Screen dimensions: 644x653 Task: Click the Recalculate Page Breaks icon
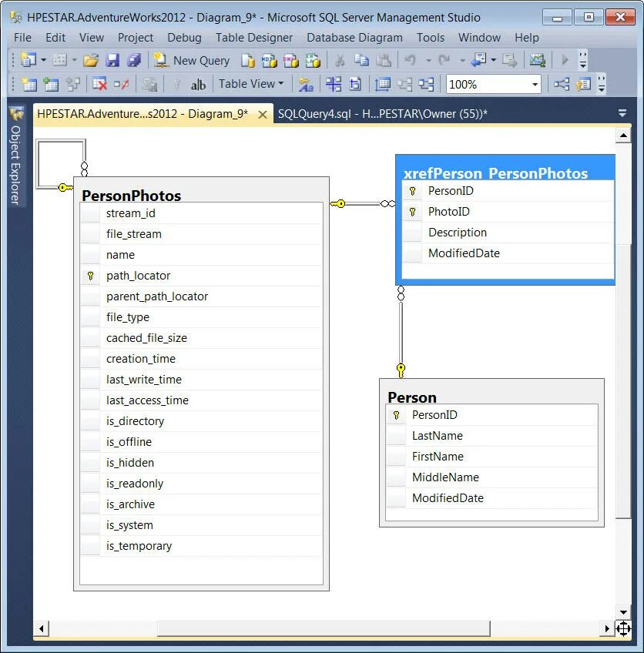(x=355, y=85)
